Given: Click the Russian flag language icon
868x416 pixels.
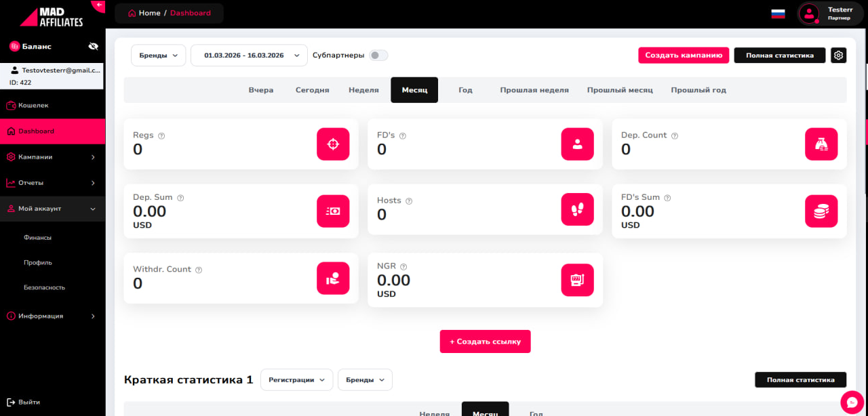Looking at the screenshot, I should pos(778,14).
